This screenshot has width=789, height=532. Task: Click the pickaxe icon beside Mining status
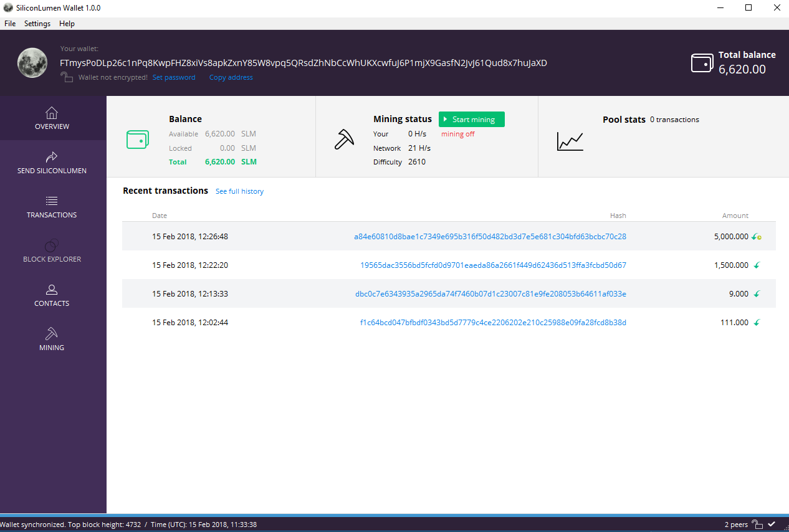(345, 140)
